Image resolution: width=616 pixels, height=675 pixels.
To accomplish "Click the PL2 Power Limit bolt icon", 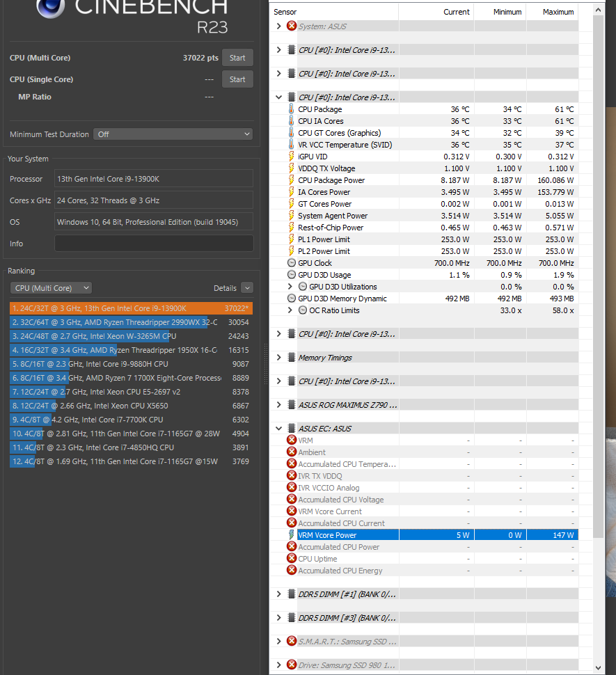I will tap(292, 251).
